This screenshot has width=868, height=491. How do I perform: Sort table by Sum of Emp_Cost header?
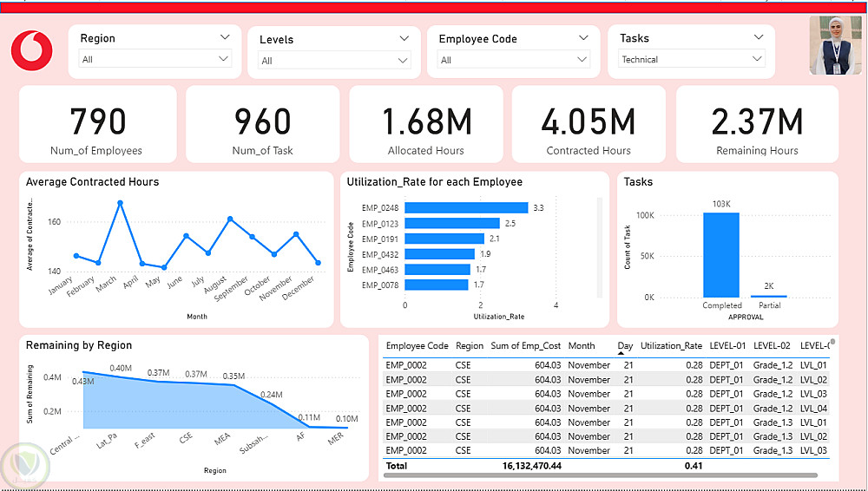click(x=525, y=345)
